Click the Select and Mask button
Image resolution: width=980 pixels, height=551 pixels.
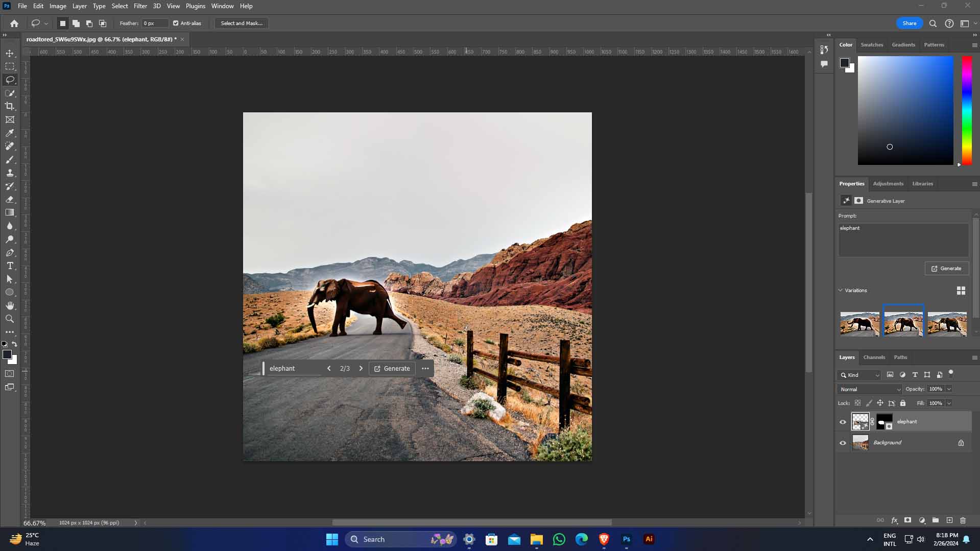tap(242, 23)
